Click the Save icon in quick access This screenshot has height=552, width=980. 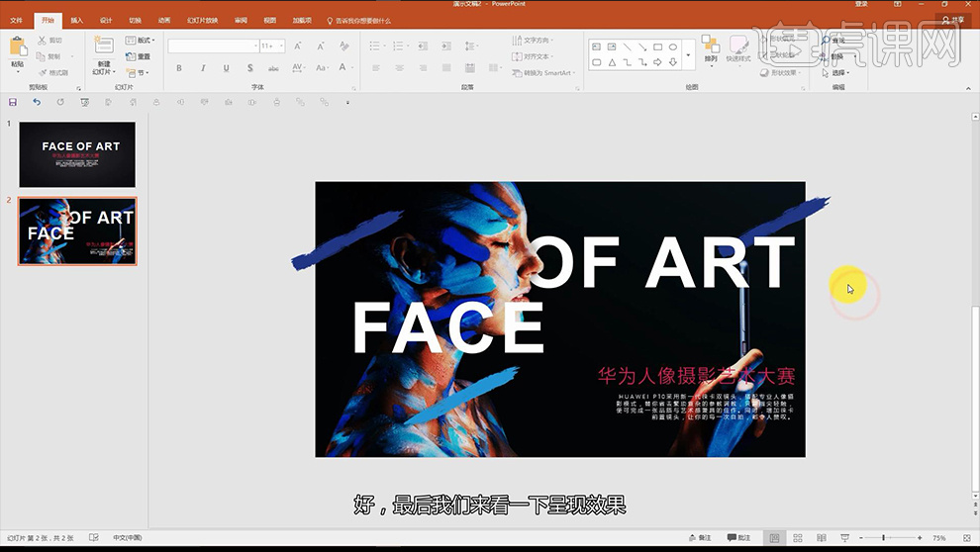click(13, 102)
